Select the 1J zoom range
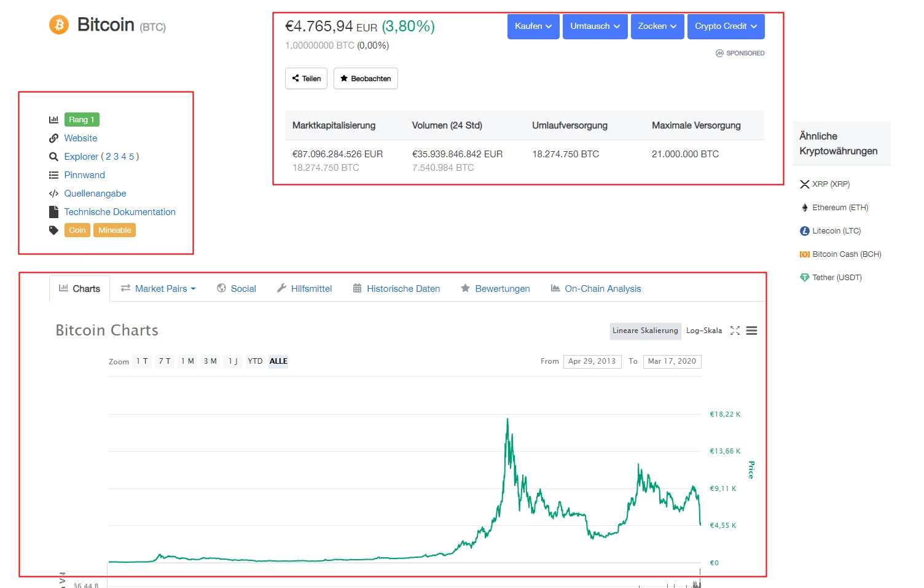The image size is (924, 588). pos(233,361)
